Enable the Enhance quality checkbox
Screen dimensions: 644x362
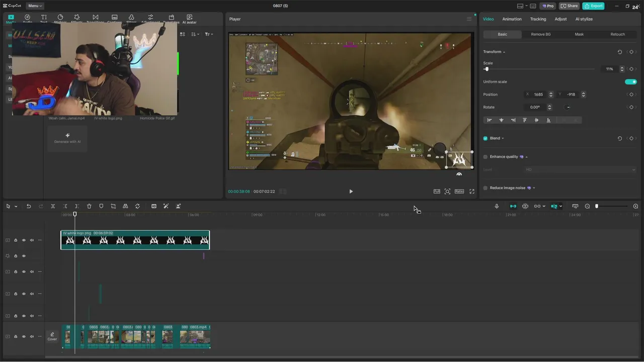pyautogui.click(x=486, y=157)
